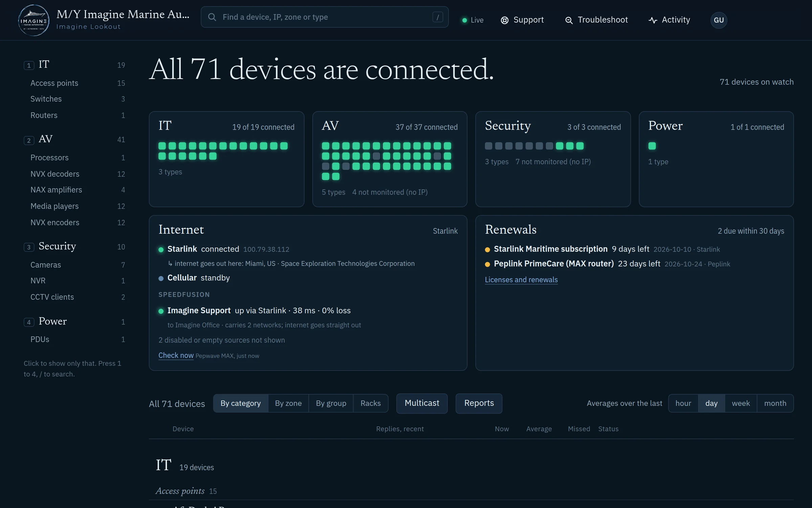
Task: Click the Access points 15 group heading
Action: [186, 491]
